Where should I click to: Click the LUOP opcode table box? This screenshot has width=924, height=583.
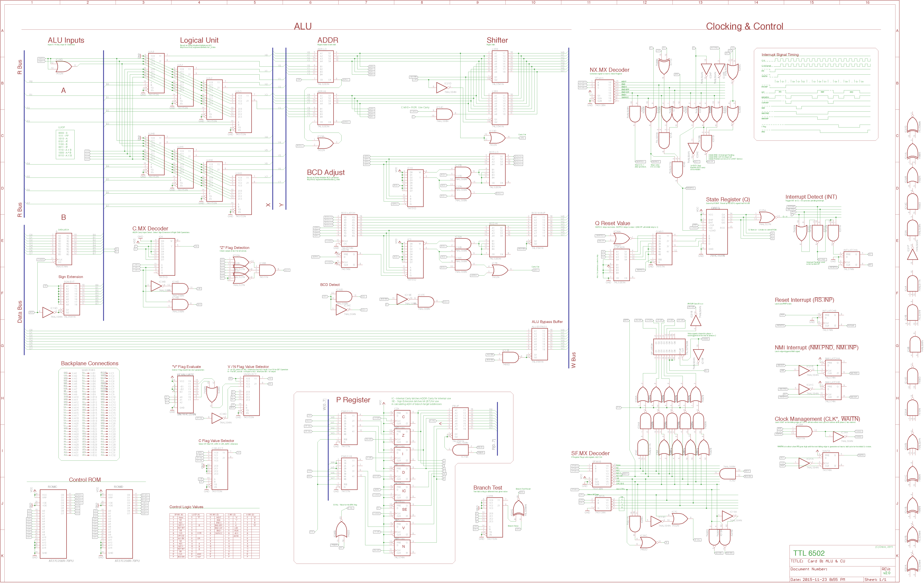(65, 145)
